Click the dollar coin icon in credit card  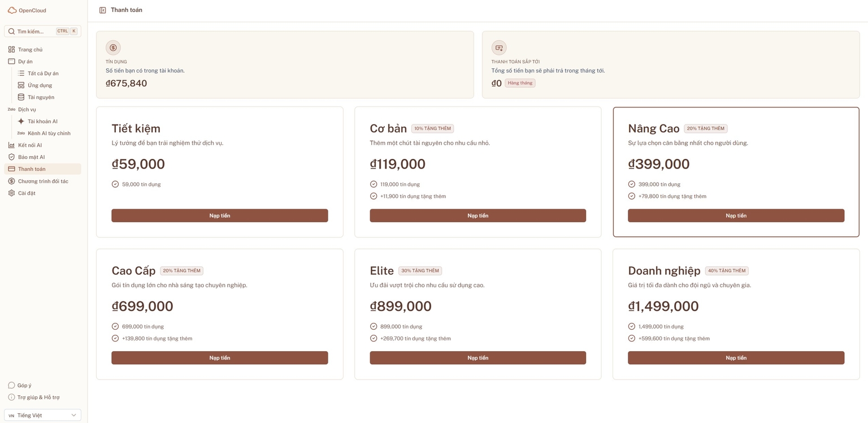point(113,48)
